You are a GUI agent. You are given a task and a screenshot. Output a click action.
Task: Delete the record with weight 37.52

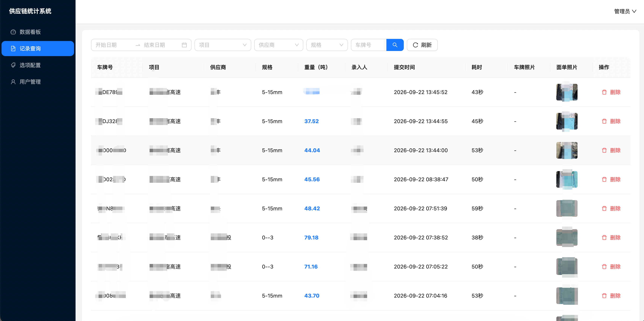(611, 121)
